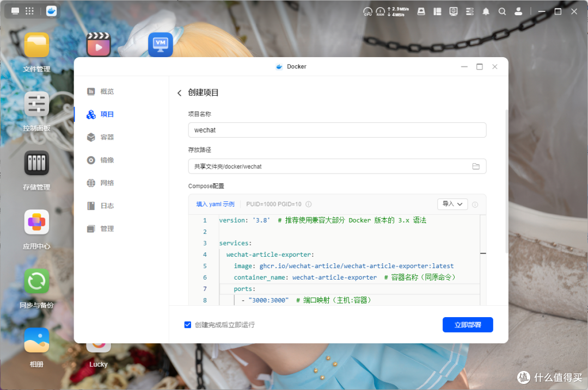The height and width of the screenshot is (390, 588).
Task: Open 管理 section in sidebar
Action: click(x=101, y=228)
